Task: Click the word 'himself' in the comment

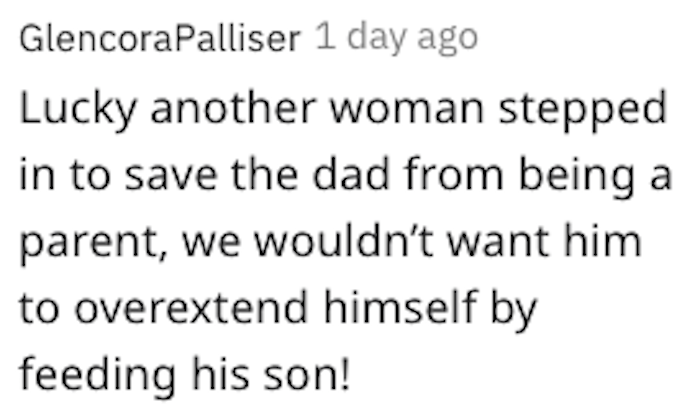Action: point(400,307)
